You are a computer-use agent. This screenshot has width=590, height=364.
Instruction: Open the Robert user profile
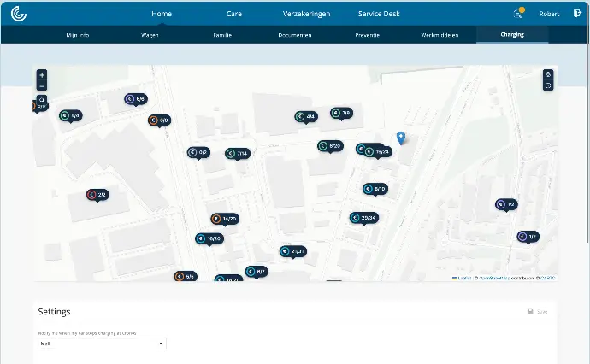(x=549, y=14)
